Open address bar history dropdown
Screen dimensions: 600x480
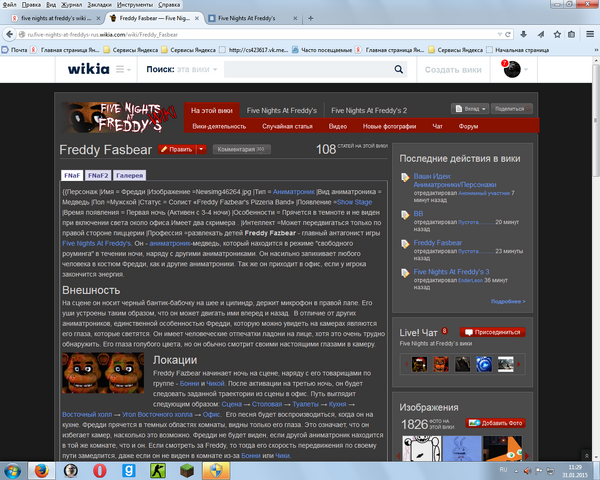click(499, 34)
